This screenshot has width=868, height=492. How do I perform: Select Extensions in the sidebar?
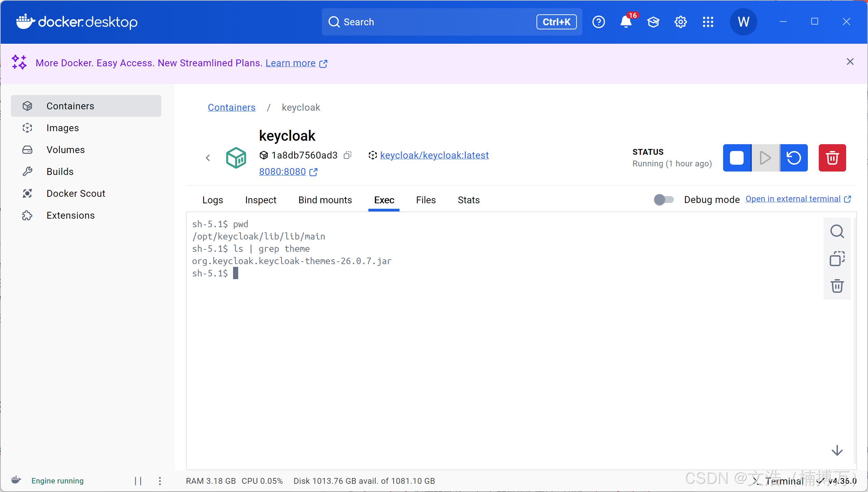click(86, 215)
